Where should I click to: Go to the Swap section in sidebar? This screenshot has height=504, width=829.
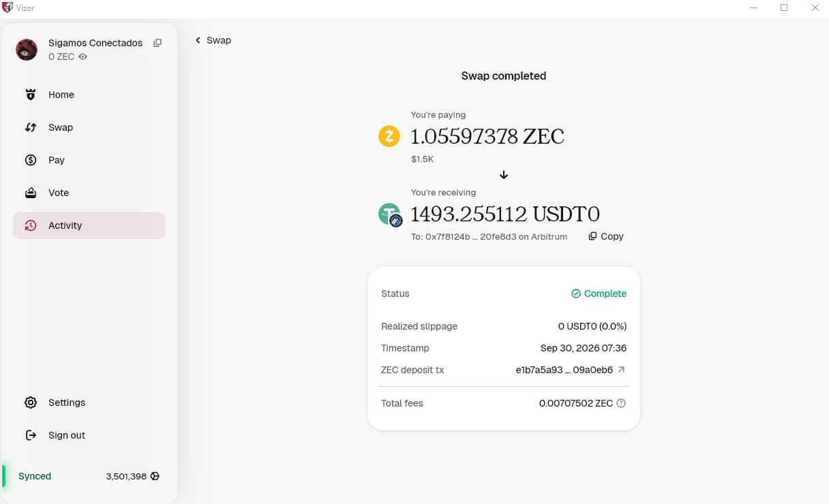click(89, 127)
